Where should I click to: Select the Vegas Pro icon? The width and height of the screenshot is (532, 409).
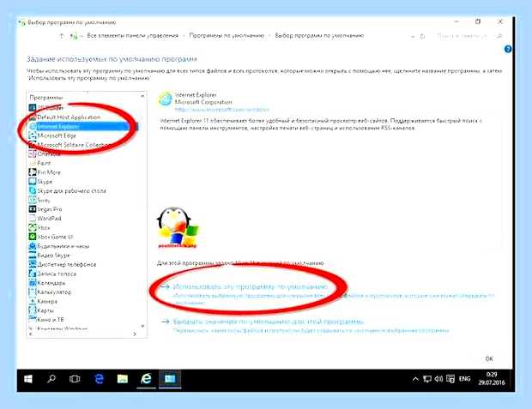pyautogui.click(x=33, y=209)
